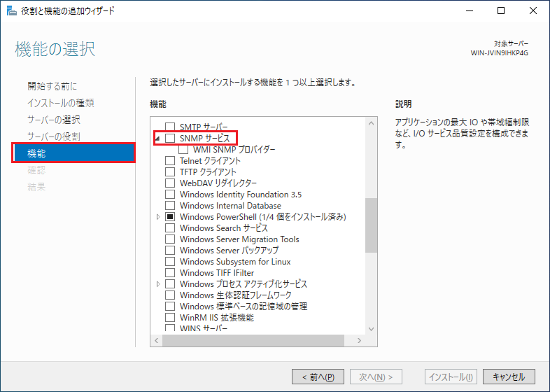Check the SMTP サーバー checkbox
The image size is (550, 392).
click(x=170, y=127)
